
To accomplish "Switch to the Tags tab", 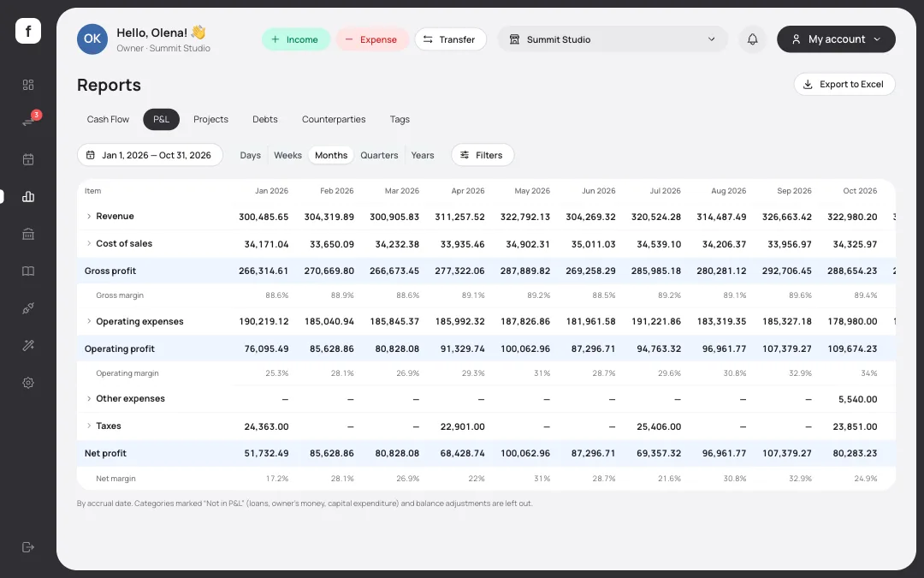I will (x=400, y=119).
